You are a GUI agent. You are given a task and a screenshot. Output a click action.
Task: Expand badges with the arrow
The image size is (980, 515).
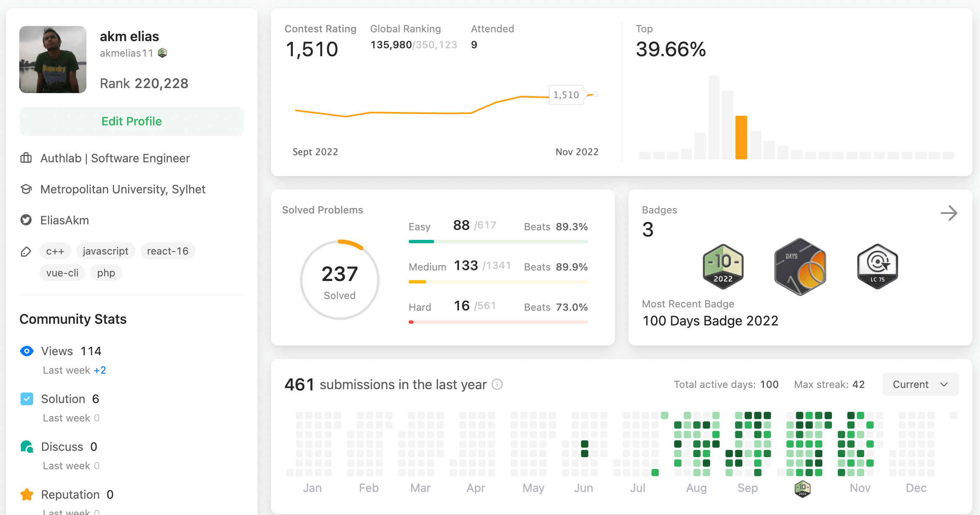(949, 213)
